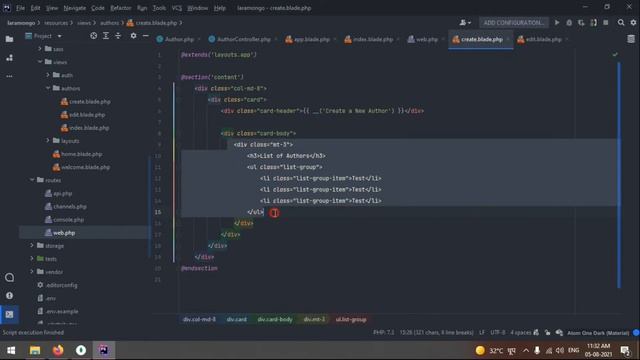Click div.col-md-8 breadcrumb
640x360 pixels.
click(x=199, y=319)
